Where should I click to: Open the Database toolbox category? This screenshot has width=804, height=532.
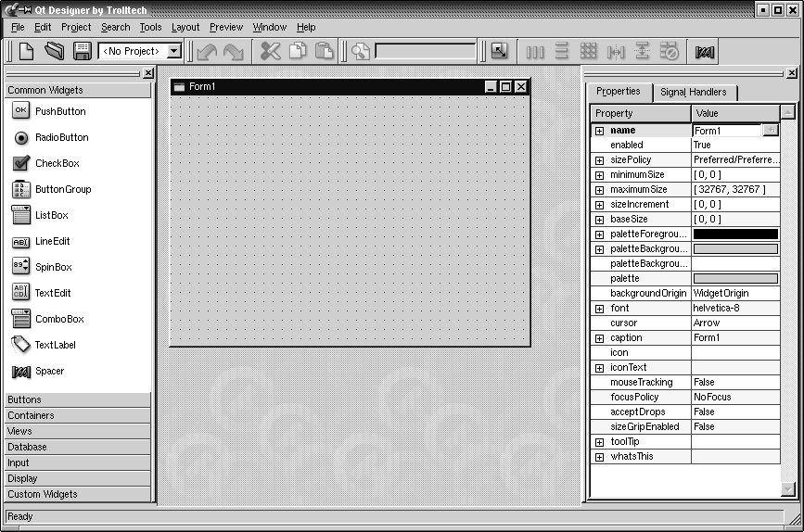pyautogui.click(x=78, y=447)
